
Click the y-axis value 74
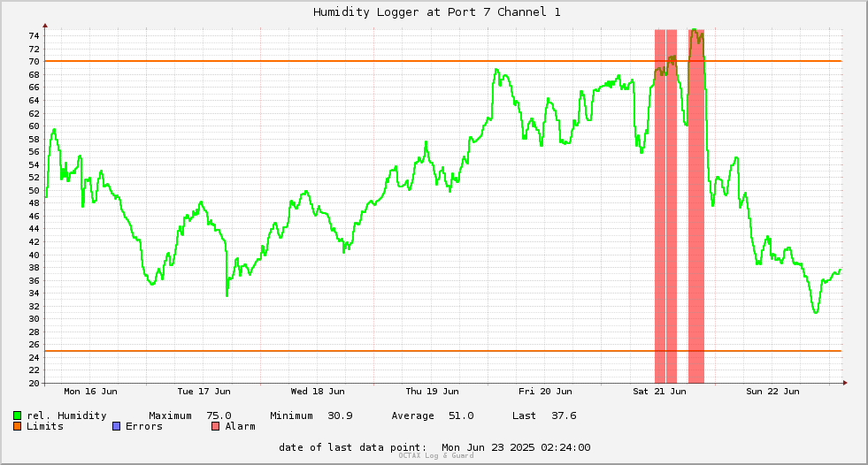click(x=34, y=36)
